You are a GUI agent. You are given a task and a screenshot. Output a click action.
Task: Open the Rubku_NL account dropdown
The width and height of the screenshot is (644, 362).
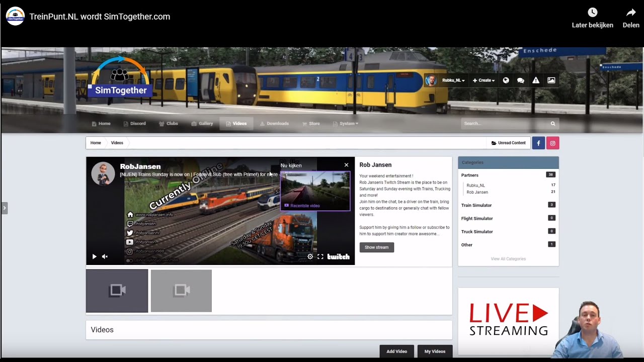[x=453, y=80]
